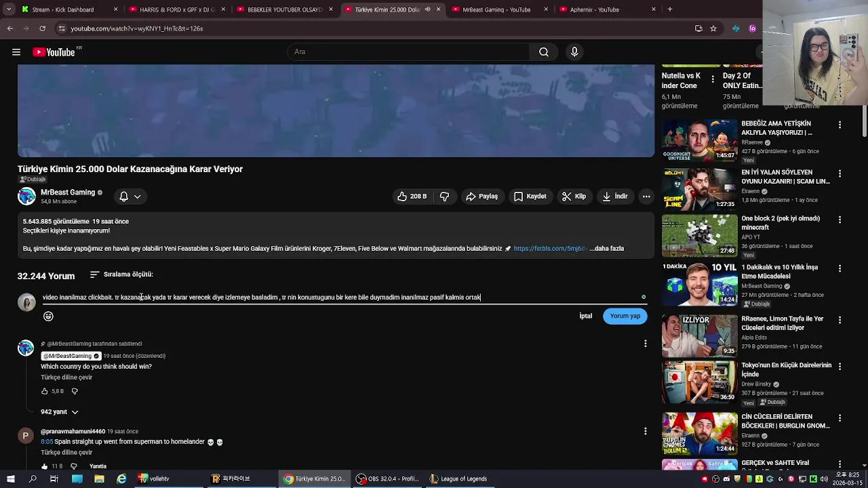The width and height of the screenshot is (868, 488).
Task: Jump to timestamp 8:05 in pranavmahamuni comment
Action: coord(47,442)
